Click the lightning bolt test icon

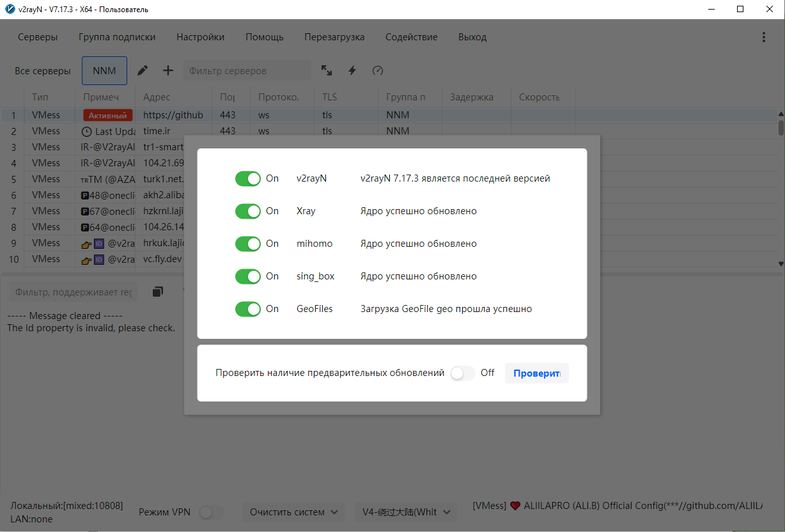(x=352, y=70)
